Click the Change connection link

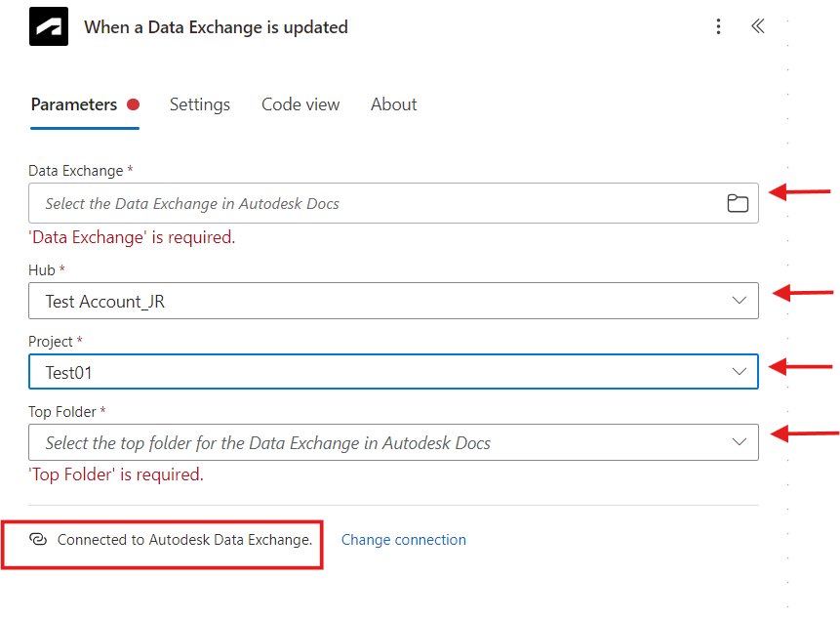click(403, 539)
